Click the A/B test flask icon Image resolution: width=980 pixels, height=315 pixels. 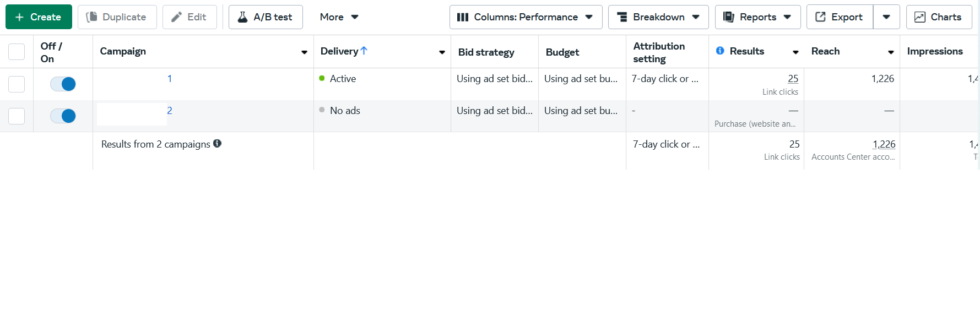(242, 17)
